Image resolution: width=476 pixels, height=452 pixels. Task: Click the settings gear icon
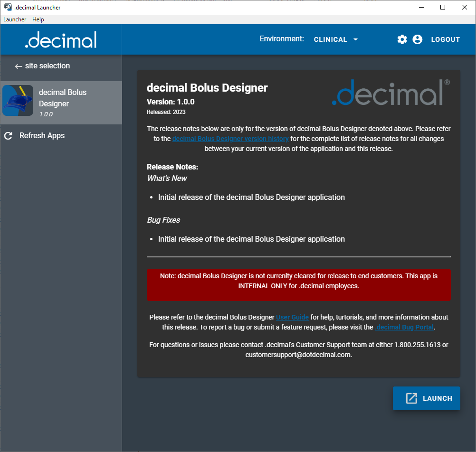coord(402,39)
